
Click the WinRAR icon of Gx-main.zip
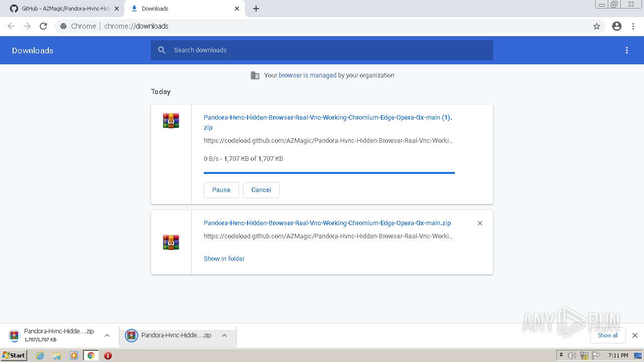[x=171, y=242]
